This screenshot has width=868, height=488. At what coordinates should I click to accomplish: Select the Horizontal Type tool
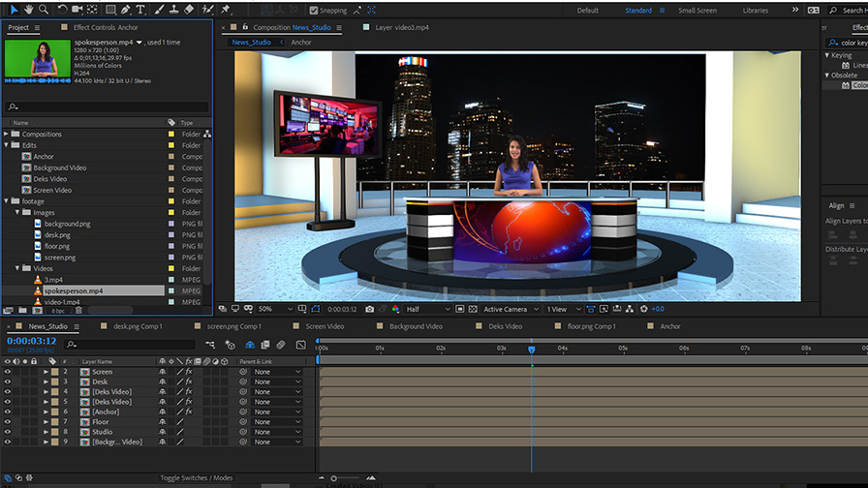coord(140,10)
